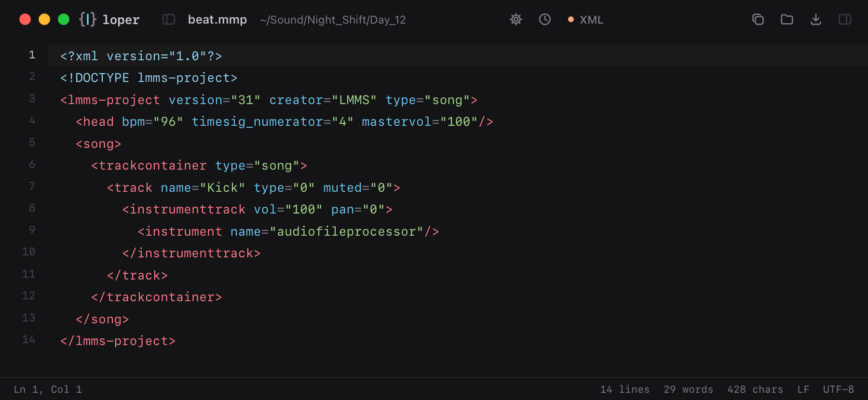The width and height of the screenshot is (868, 400).
Task: Click the opening <song> tag
Action: pyautogui.click(x=98, y=144)
